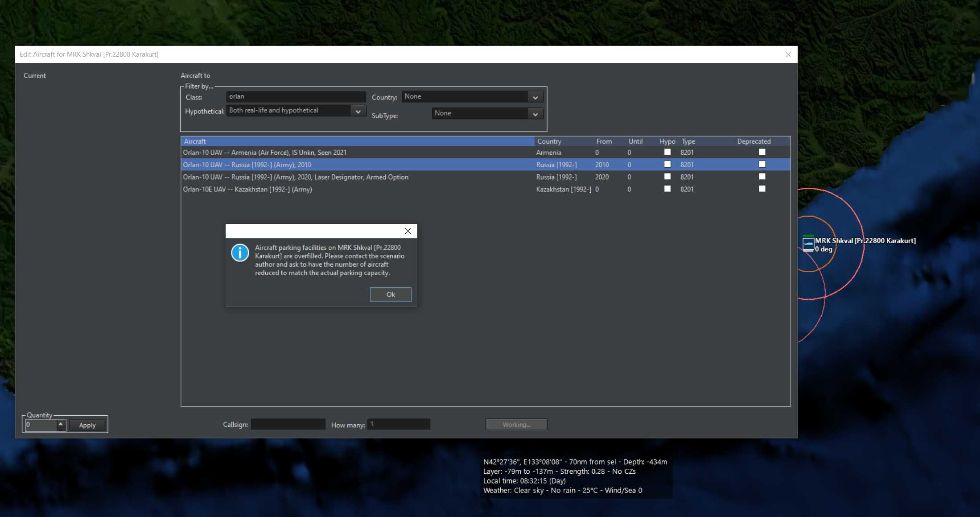Click into the Class filter text field
980x517 pixels.
tap(295, 97)
